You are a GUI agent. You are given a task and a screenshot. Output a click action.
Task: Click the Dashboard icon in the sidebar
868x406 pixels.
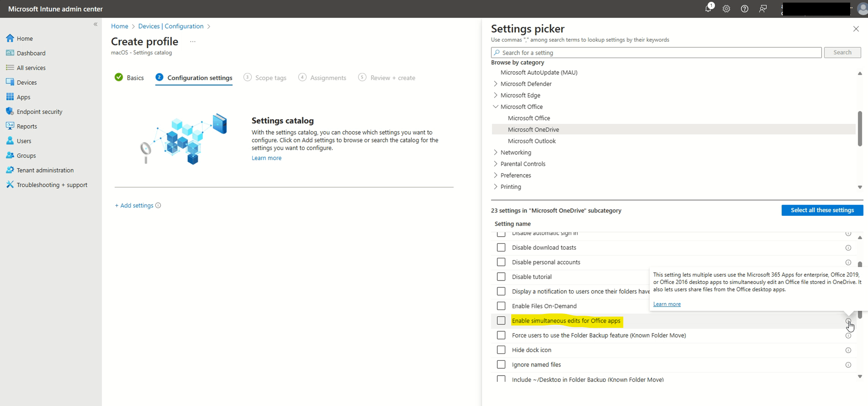point(10,53)
